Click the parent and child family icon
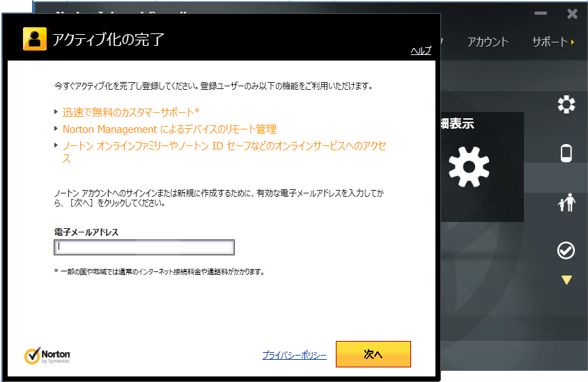Viewport: 588px width, 382px height. [566, 202]
